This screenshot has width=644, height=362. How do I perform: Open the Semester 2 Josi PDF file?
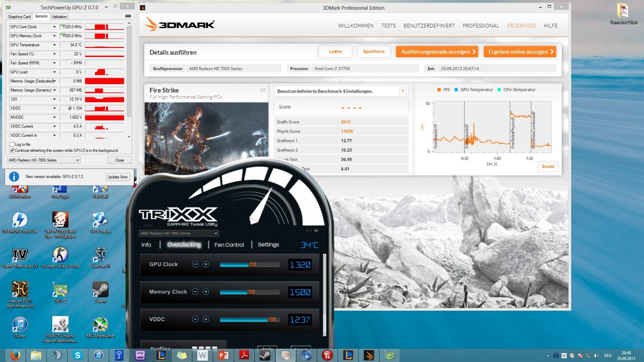pos(624,13)
